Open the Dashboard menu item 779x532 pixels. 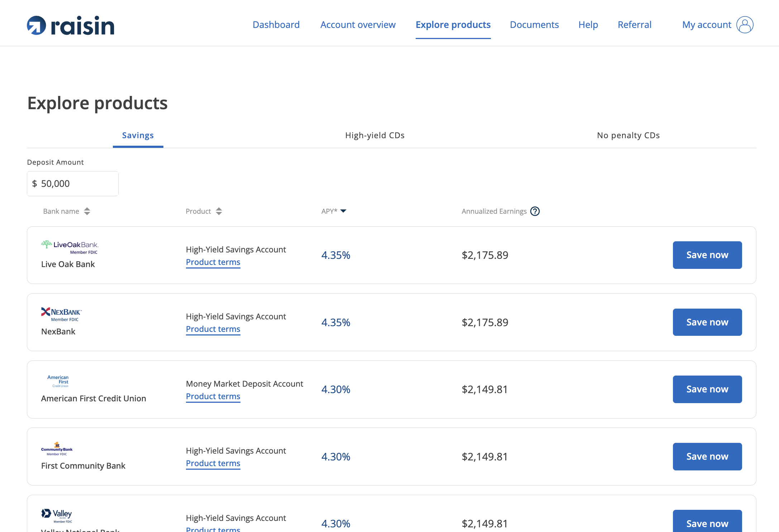pos(276,25)
